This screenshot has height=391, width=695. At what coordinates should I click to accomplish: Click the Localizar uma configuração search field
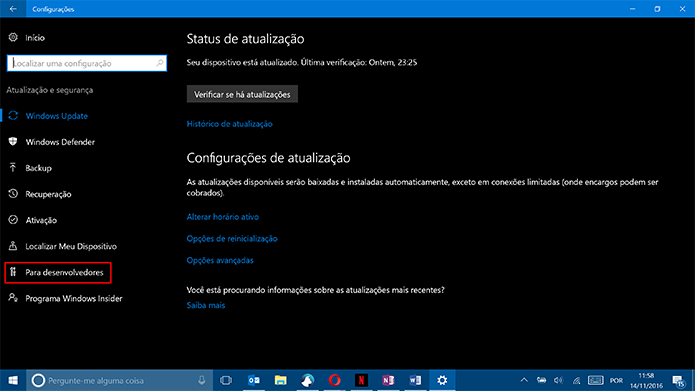87,63
